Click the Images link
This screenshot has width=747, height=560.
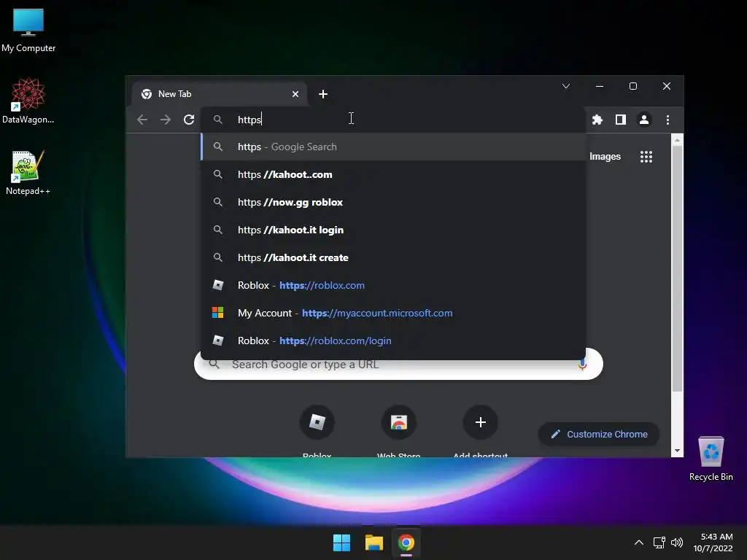point(605,157)
